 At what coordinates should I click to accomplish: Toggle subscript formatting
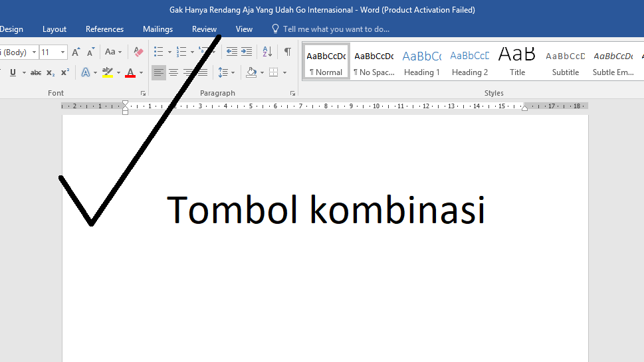(x=51, y=72)
